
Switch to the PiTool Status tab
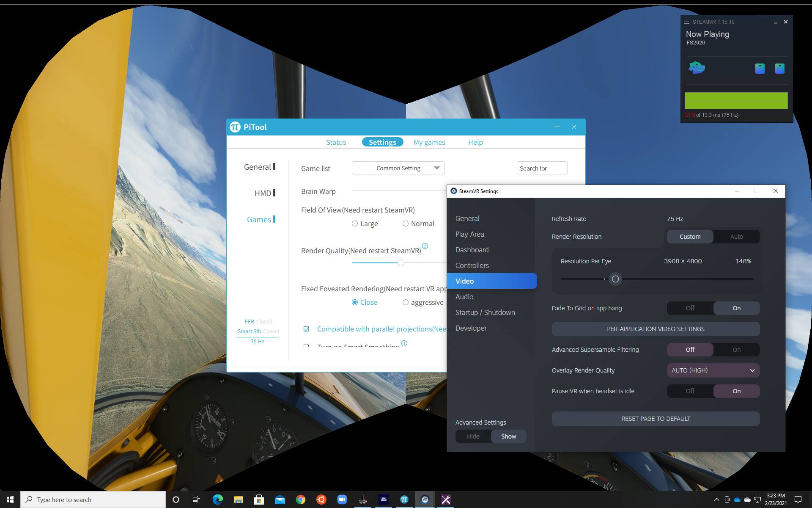[x=336, y=142]
